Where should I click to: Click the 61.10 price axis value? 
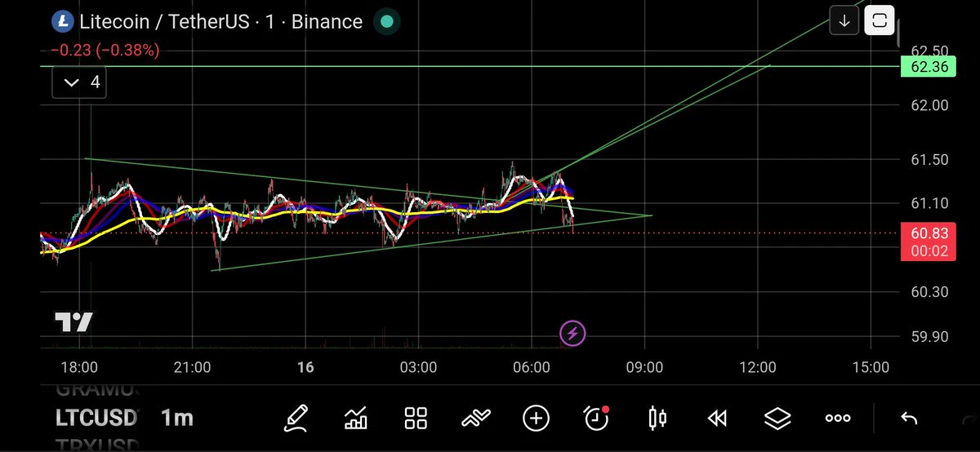point(929,203)
